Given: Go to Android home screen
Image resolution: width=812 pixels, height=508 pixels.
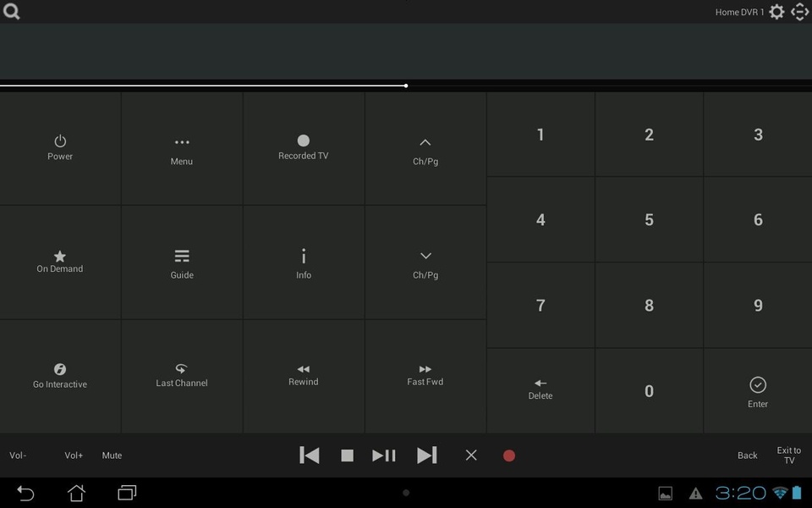Looking at the screenshot, I should (x=77, y=493).
